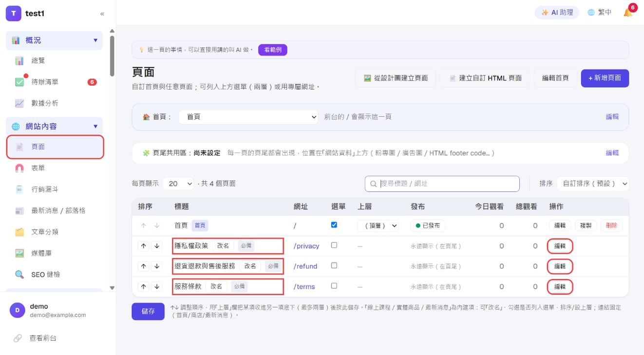Click the 媒體庫 picture icon
Screen dimensions: 644x355
click(x=19, y=253)
